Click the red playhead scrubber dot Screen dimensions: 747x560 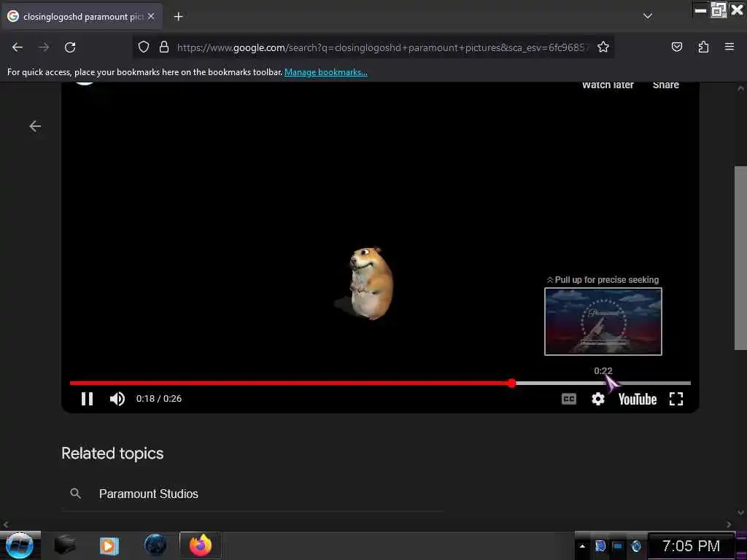tap(511, 383)
